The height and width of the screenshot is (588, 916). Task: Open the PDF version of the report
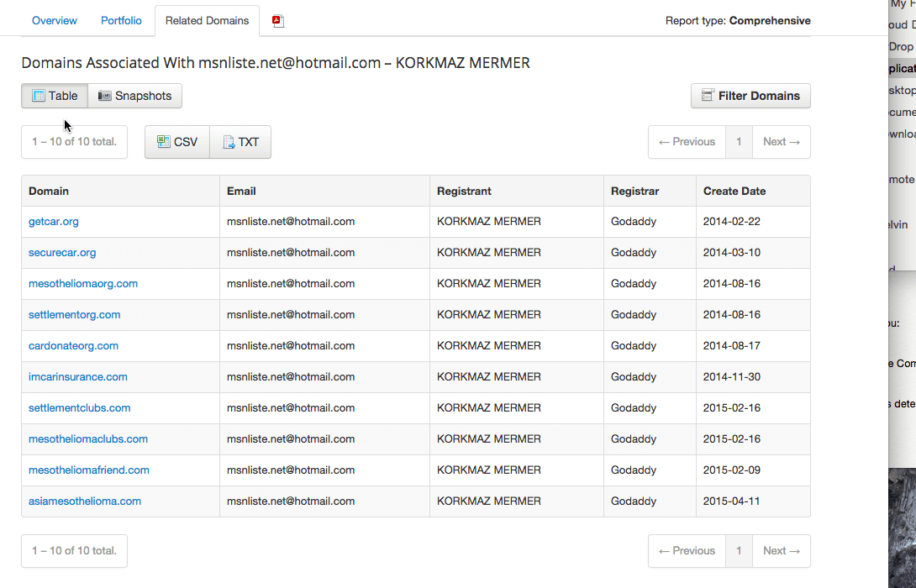(x=277, y=20)
